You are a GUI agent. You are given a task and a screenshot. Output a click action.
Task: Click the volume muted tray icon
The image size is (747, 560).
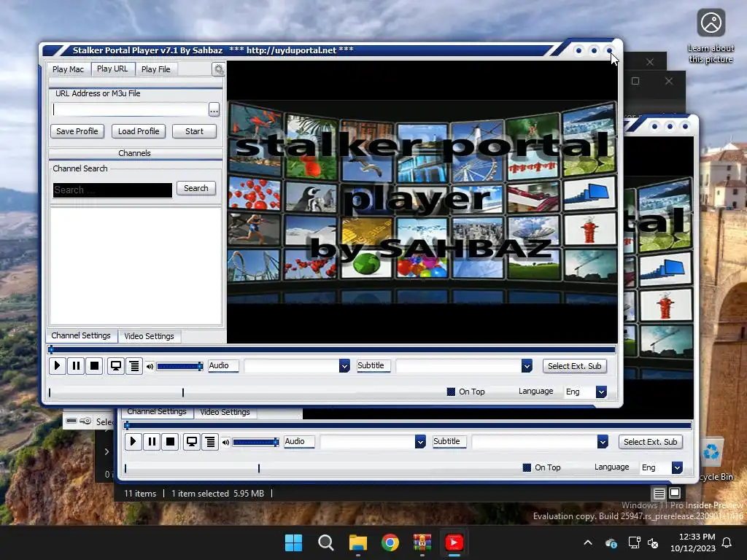click(653, 542)
